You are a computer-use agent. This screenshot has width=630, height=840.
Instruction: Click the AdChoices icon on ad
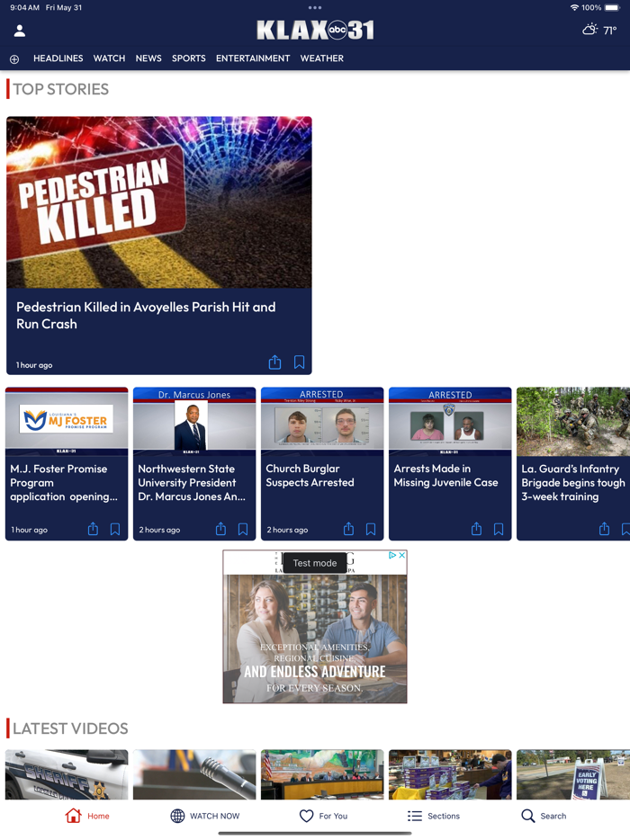coord(392,556)
